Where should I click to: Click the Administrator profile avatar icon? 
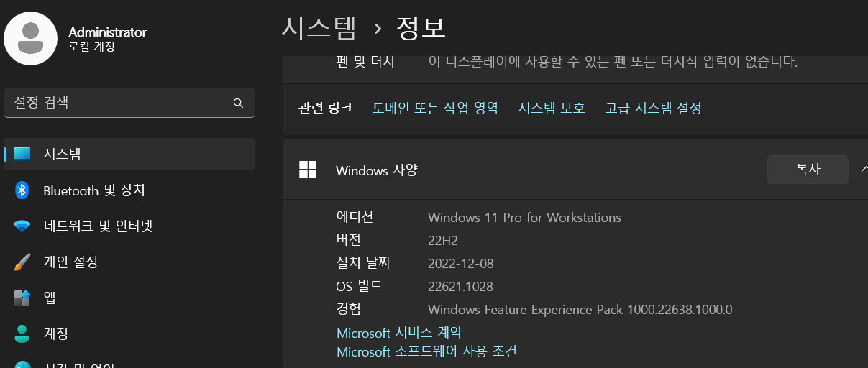pyautogui.click(x=30, y=37)
